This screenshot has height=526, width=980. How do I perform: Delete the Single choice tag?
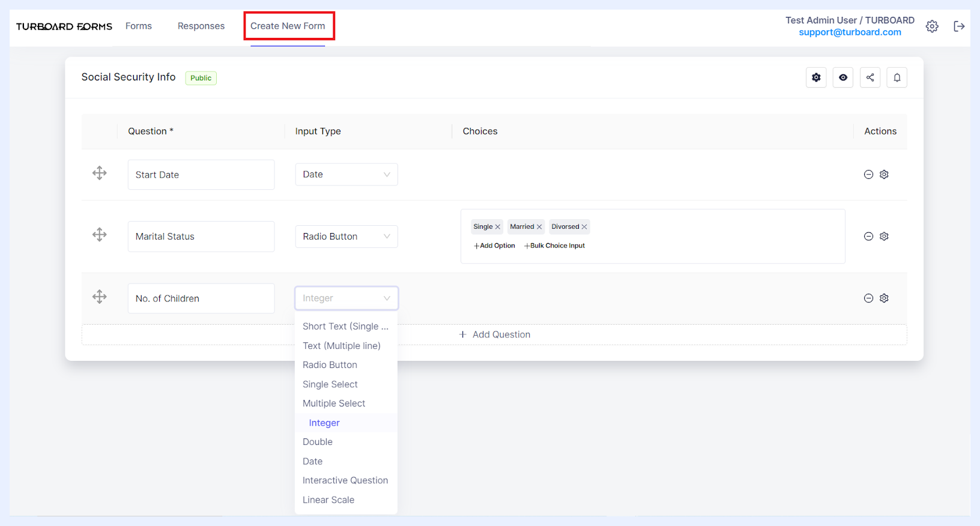point(498,227)
